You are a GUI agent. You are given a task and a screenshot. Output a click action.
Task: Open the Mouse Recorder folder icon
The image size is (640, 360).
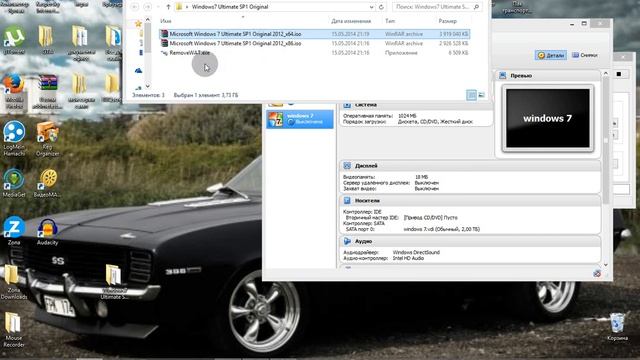13,330
